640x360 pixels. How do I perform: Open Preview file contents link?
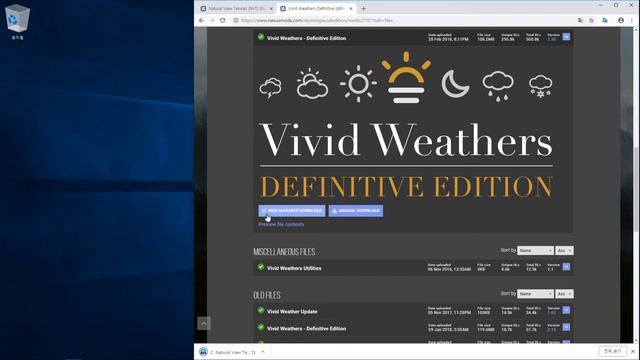[x=281, y=224]
